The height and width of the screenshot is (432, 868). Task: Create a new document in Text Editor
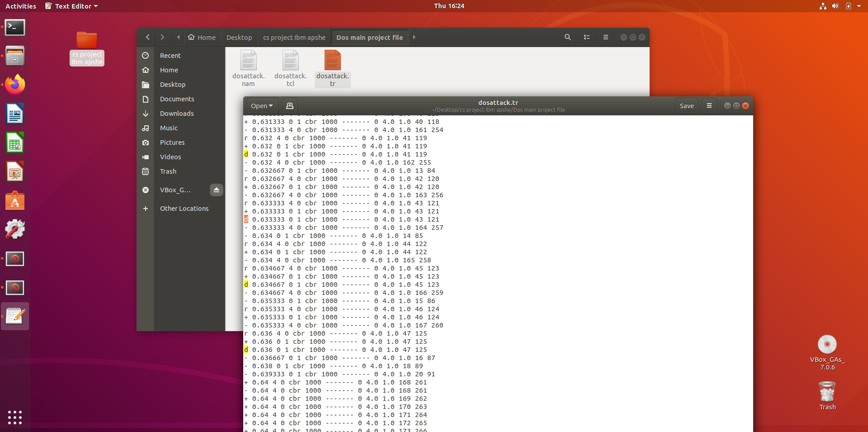[x=289, y=105]
